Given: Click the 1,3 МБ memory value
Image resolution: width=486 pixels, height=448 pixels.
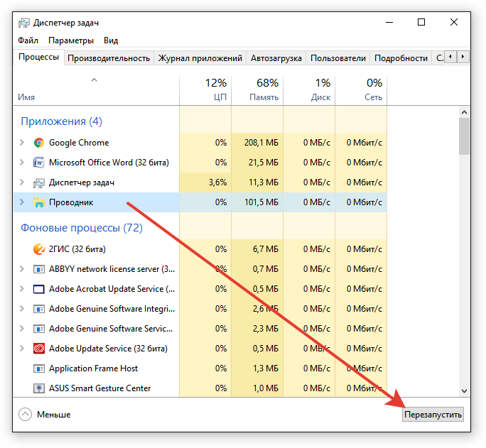Looking at the screenshot, I should pyautogui.click(x=266, y=368).
